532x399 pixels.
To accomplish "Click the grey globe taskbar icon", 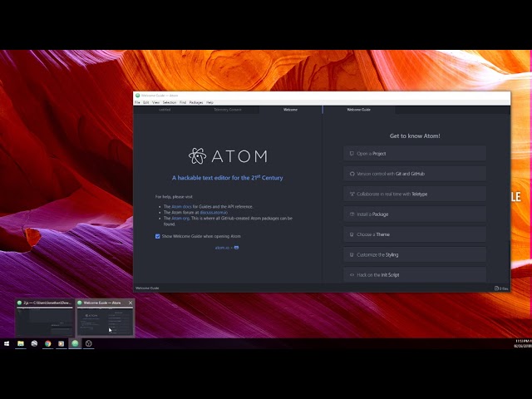I will pos(34,343).
